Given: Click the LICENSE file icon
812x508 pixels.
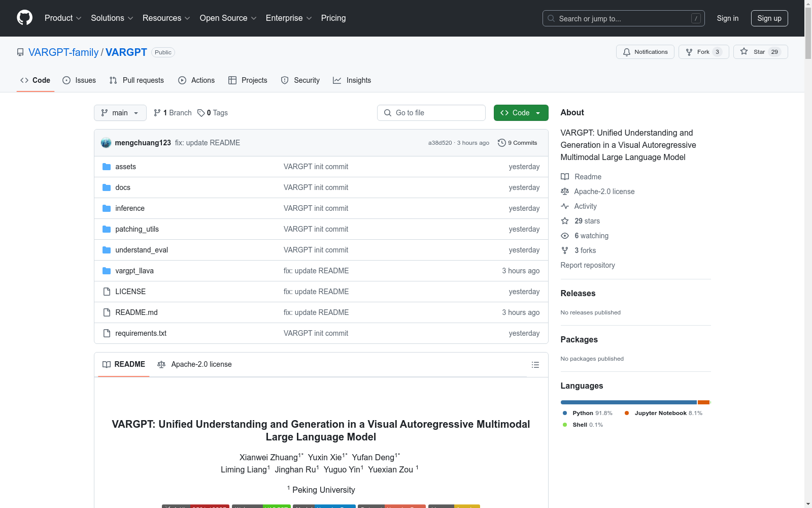Looking at the screenshot, I should coord(107,292).
